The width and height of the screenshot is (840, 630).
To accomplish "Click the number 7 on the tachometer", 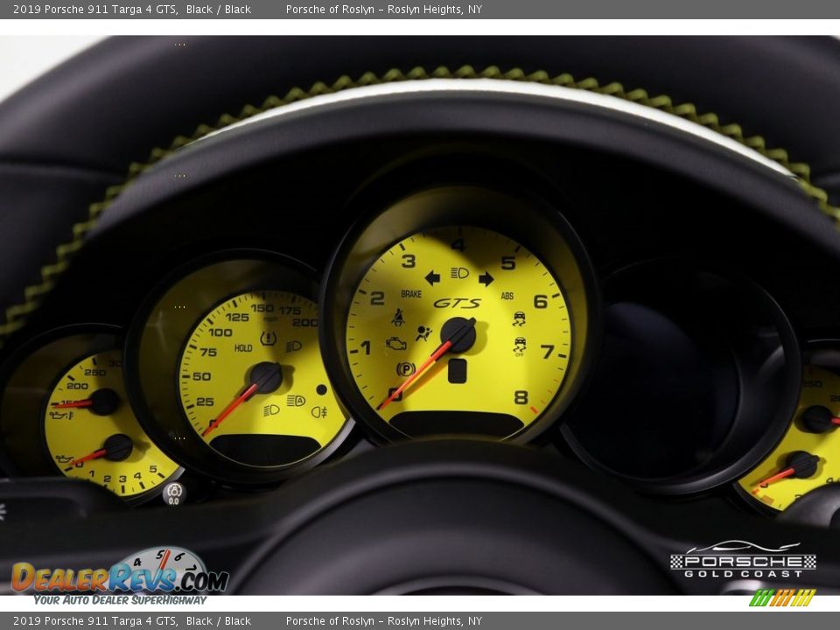I will pyautogui.click(x=547, y=352).
